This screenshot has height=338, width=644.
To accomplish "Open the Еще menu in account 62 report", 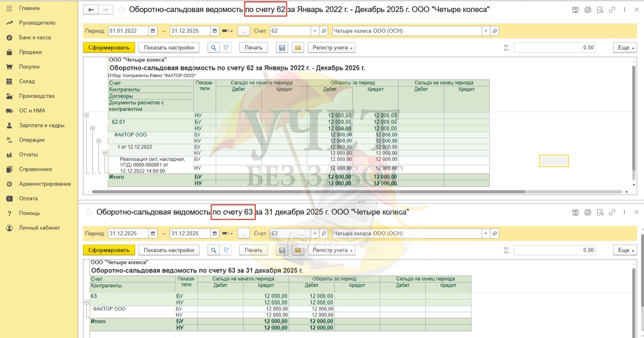I will (x=625, y=48).
